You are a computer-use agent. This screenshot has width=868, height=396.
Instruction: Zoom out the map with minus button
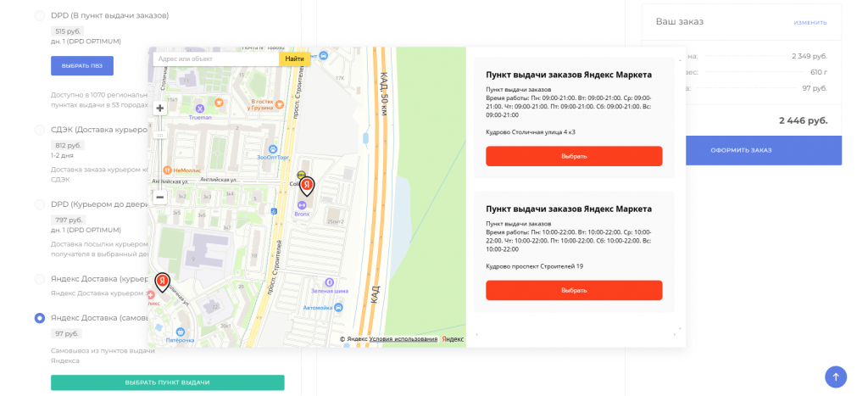point(159,197)
